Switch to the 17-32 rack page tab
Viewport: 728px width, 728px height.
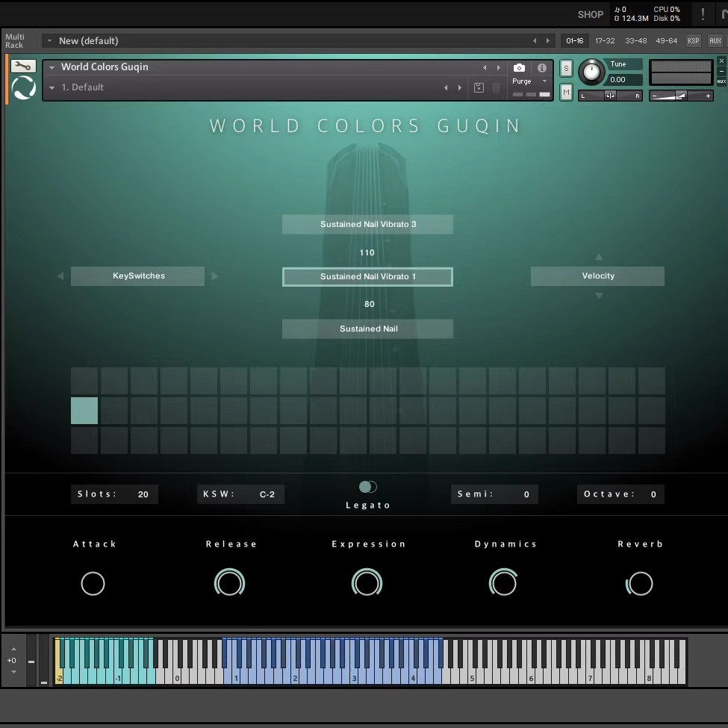(x=605, y=41)
